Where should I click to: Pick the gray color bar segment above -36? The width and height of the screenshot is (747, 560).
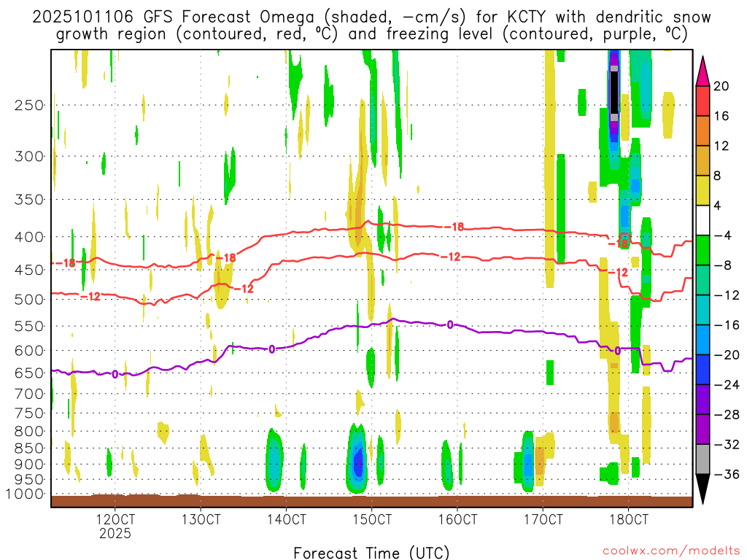[703, 459]
